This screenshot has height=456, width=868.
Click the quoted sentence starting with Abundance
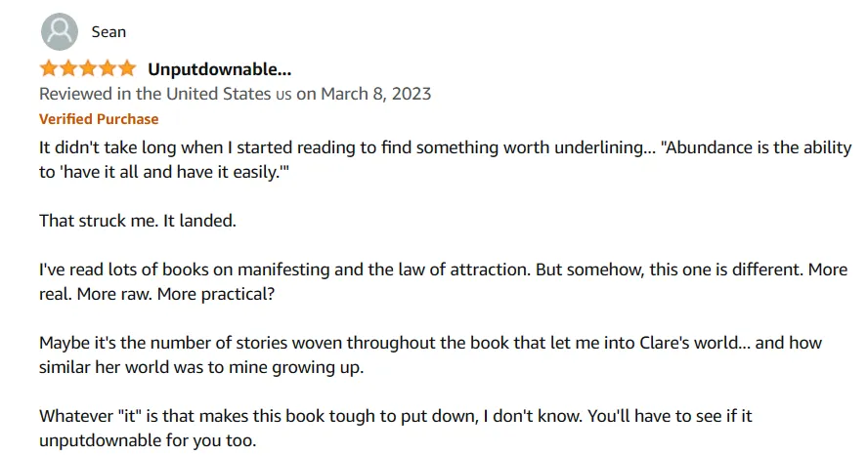click(x=445, y=160)
